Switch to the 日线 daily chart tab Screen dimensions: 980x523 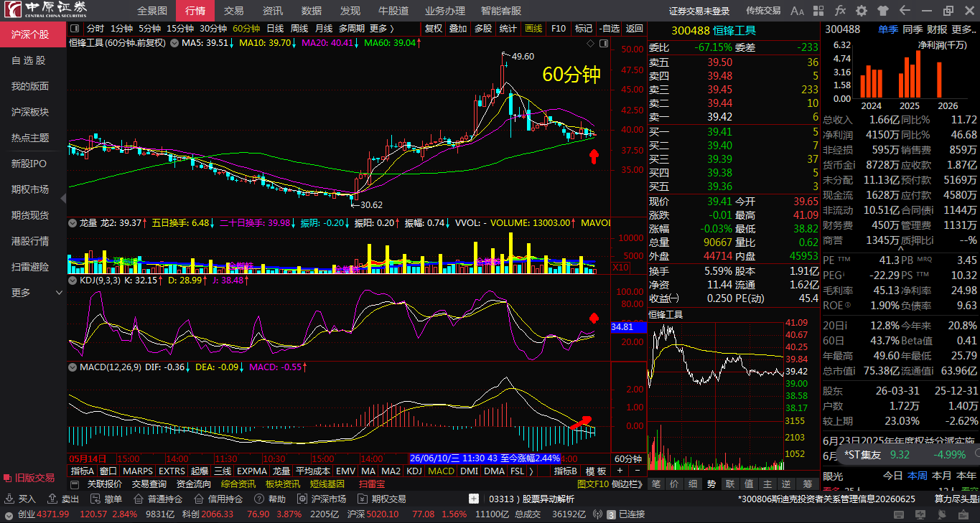point(275,29)
